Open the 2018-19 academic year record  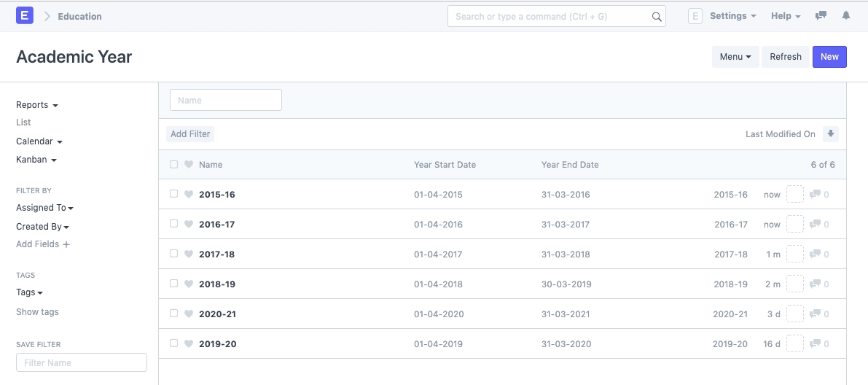coord(217,284)
